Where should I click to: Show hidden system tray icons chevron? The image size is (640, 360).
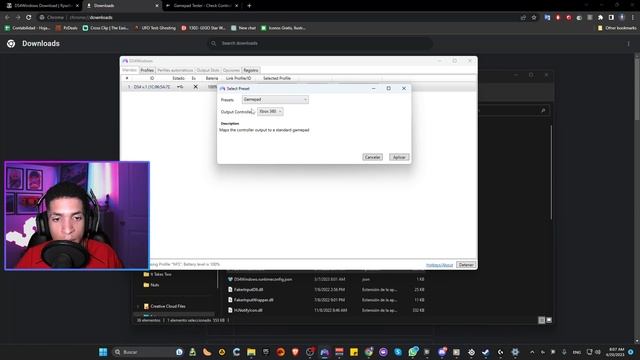coord(532,352)
